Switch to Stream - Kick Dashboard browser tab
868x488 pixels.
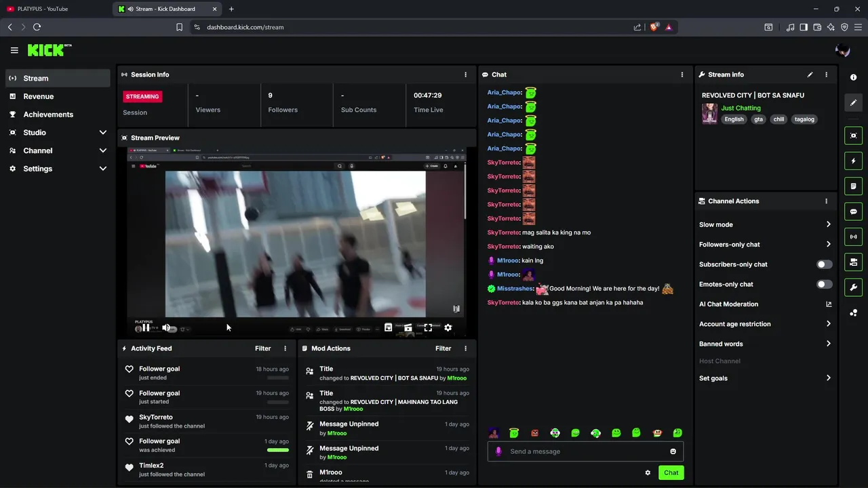168,9
